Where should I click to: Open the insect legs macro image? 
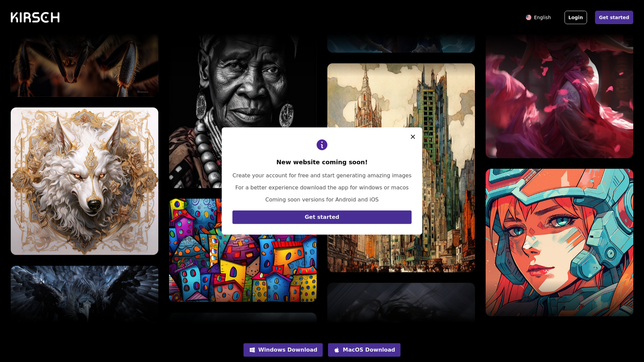(85, 65)
